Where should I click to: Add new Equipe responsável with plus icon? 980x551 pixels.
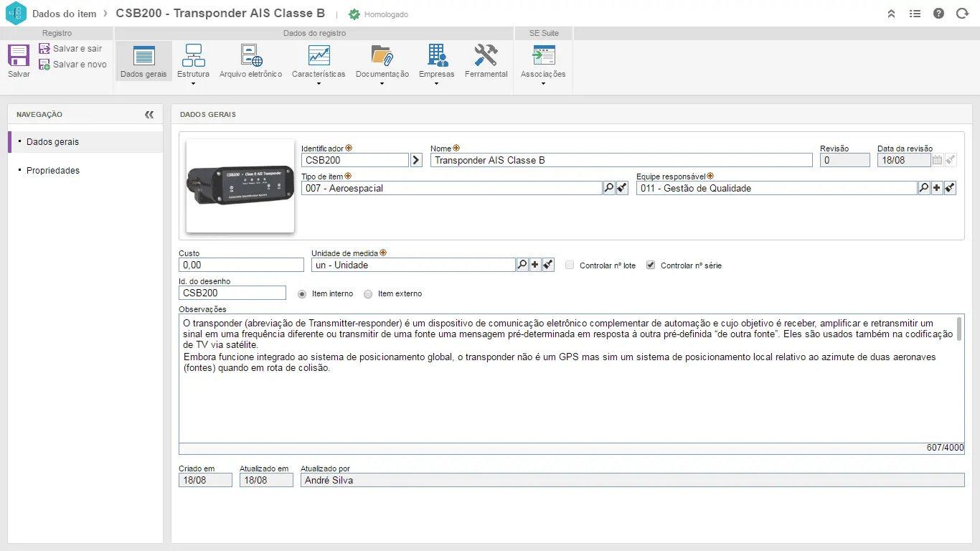click(x=937, y=188)
